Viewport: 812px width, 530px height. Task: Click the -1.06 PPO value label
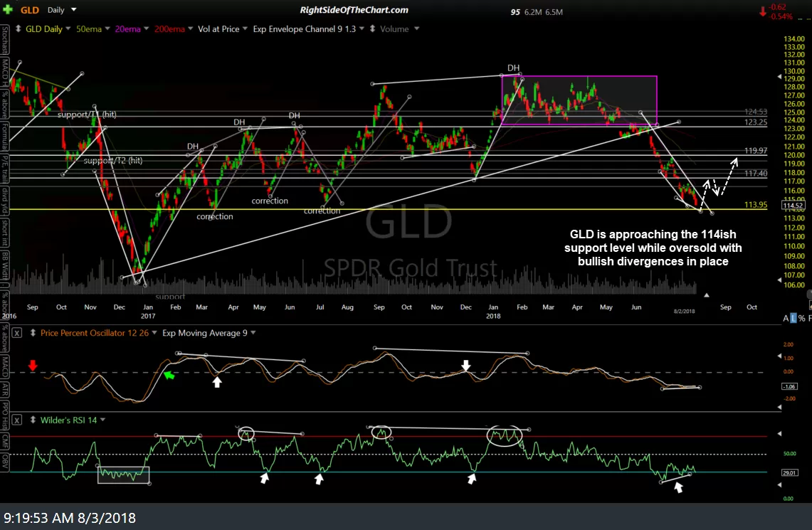click(x=789, y=386)
